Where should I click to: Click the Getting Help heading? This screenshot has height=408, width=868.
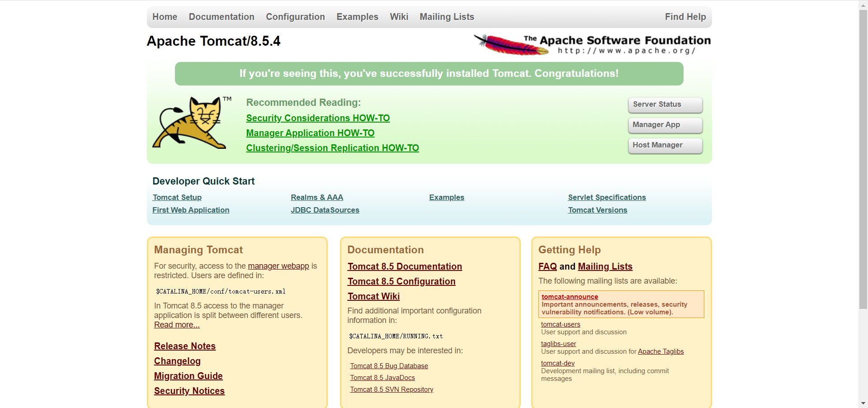(570, 250)
